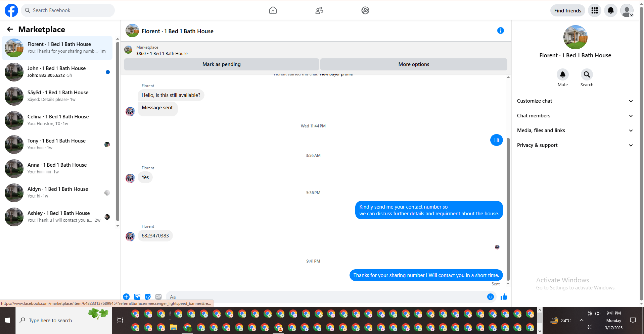Click the "Kindly send me your contact number" message
This screenshot has width=644, height=334.
(x=429, y=210)
